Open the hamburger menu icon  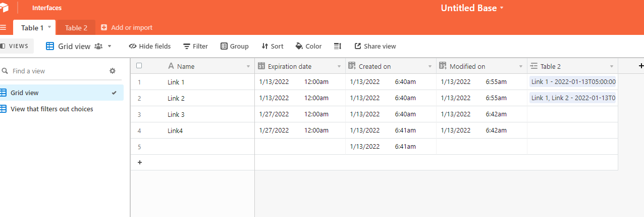pyautogui.click(x=3, y=27)
